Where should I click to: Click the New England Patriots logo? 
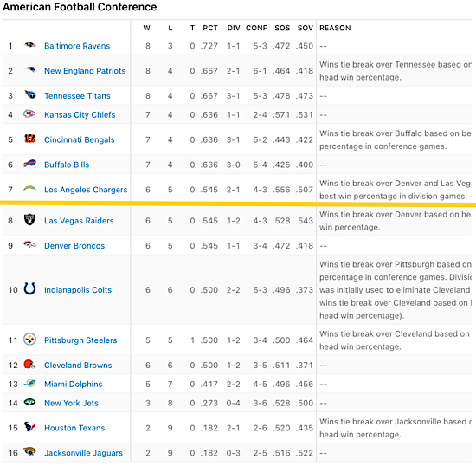pos(29,70)
